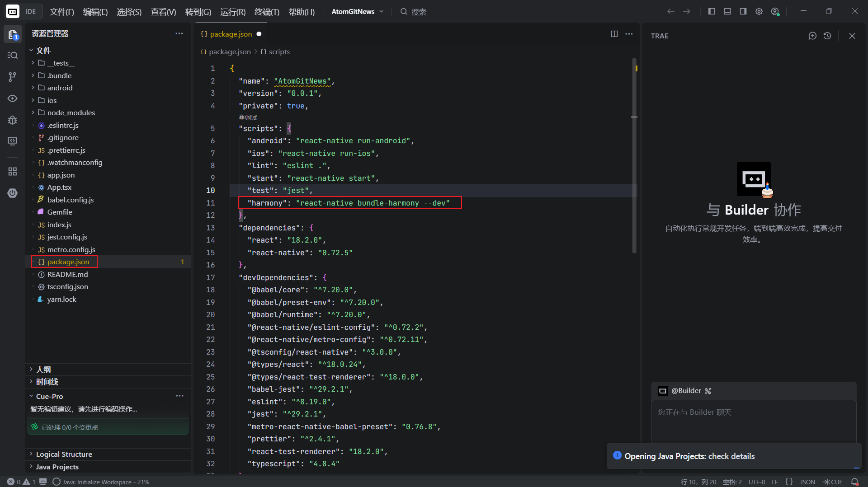The width and height of the screenshot is (868, 487).
Task: Click the split editor icon
Action: coord(614,34)
